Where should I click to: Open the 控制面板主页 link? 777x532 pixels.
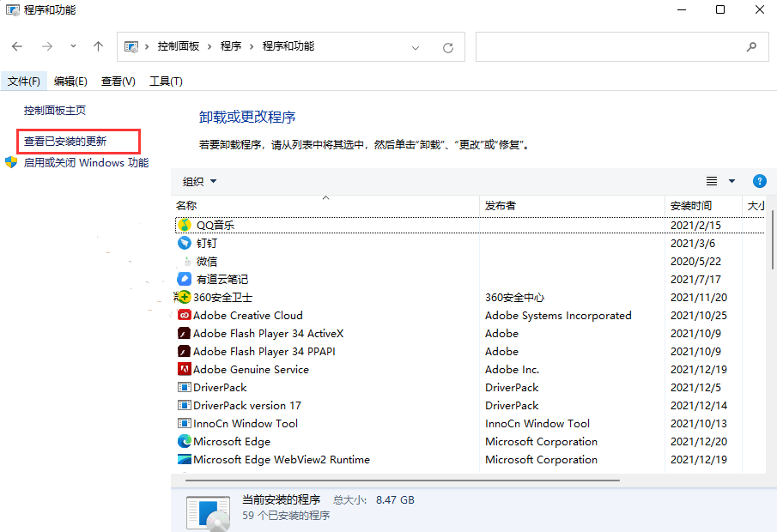[54, 111]
